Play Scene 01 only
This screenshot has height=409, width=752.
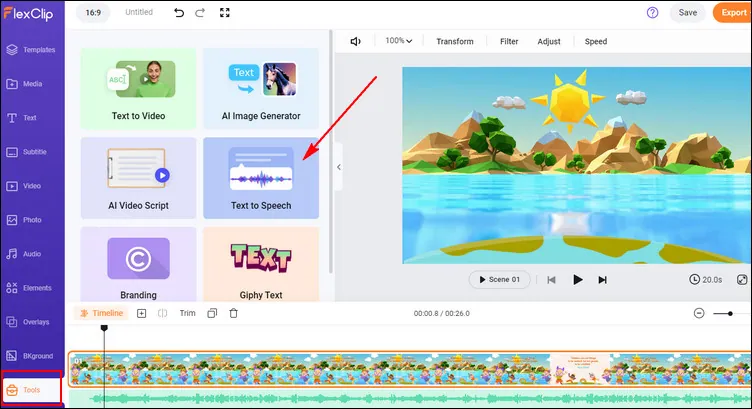pos(499,280)
